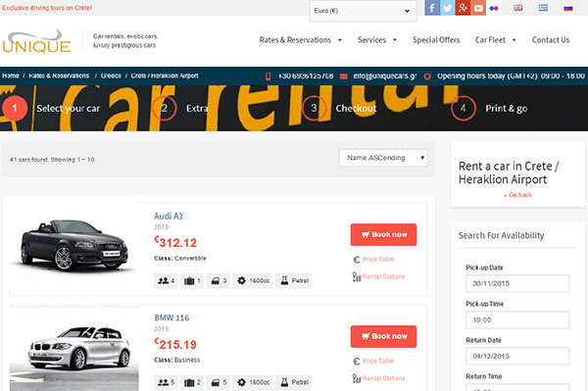Open the Audi A3 Price Table link

[378, 260]
